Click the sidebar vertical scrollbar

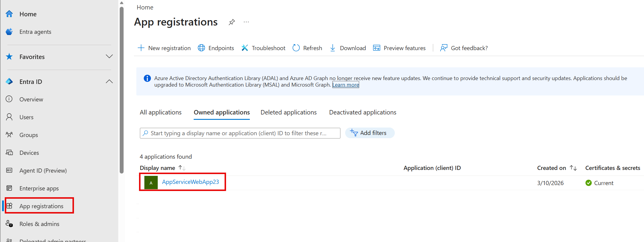point(121,90)
